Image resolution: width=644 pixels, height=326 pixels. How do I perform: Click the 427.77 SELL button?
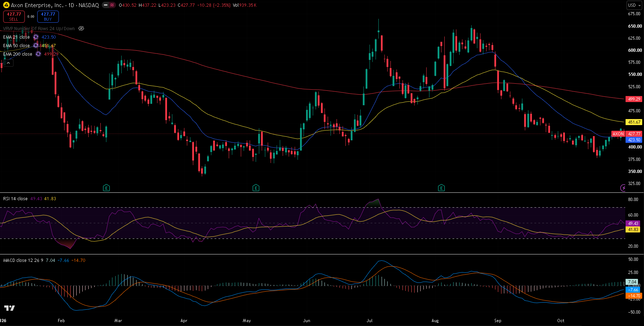[x=14, y=16]
